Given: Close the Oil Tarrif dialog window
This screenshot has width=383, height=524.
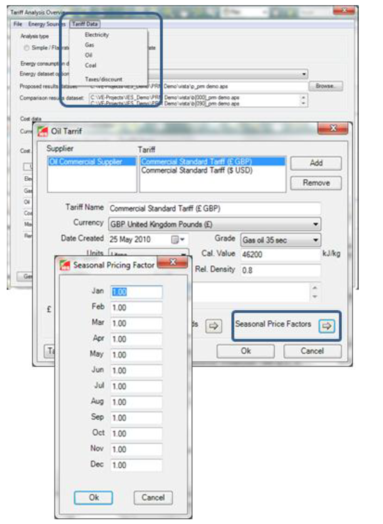Looking at the screenshot, I should coord(333,128).
